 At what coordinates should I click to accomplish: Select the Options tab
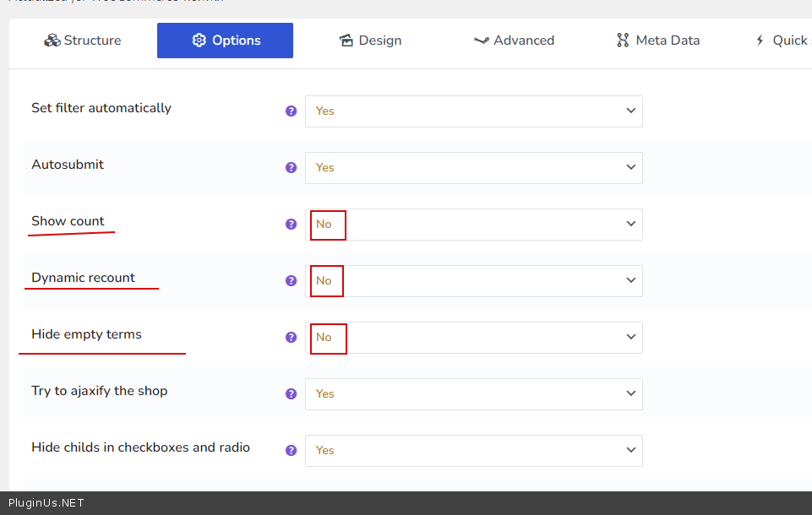pos(225,41)
